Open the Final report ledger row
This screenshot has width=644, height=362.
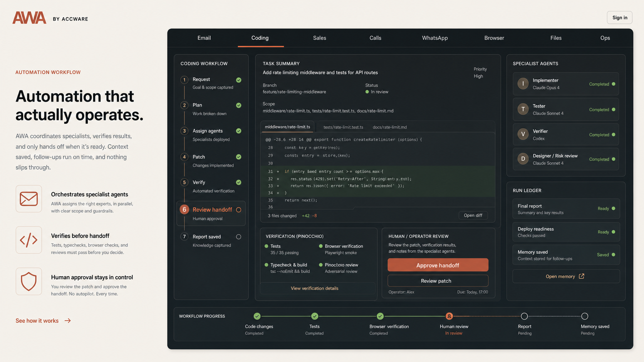point(566,209)
